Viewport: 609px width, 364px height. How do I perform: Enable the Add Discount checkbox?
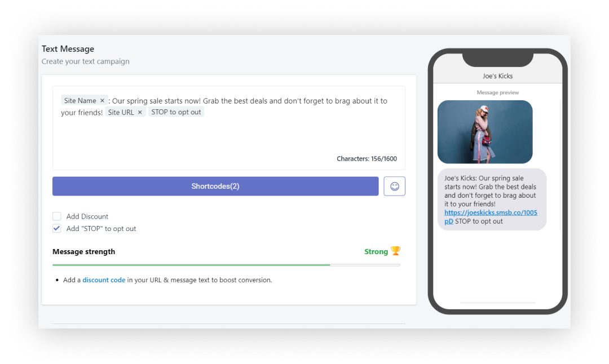[x=57, y=216]
